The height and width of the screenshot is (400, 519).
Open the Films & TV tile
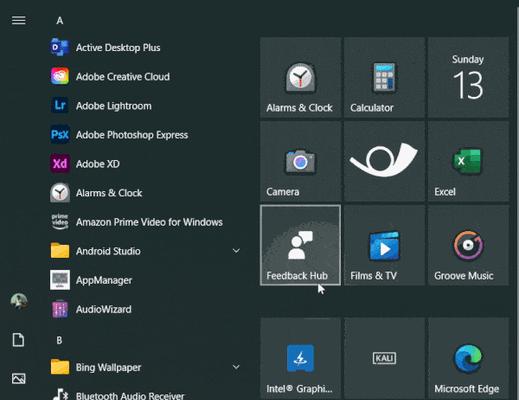coord(384,245)
